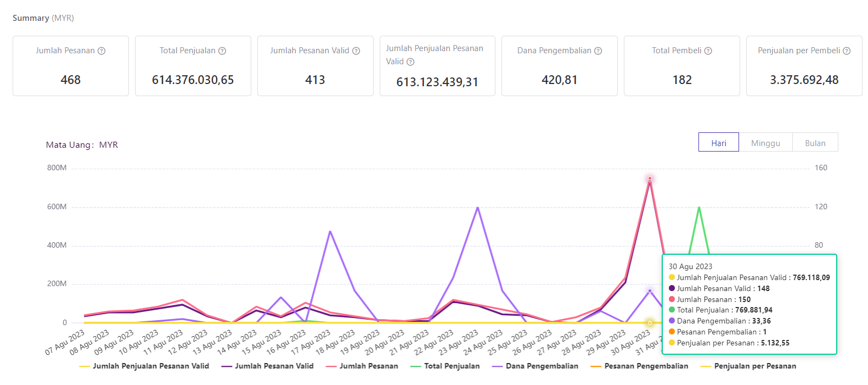Click the Total Penjualan value card
This screenshot has width=868, height=385.
point(193,66)
